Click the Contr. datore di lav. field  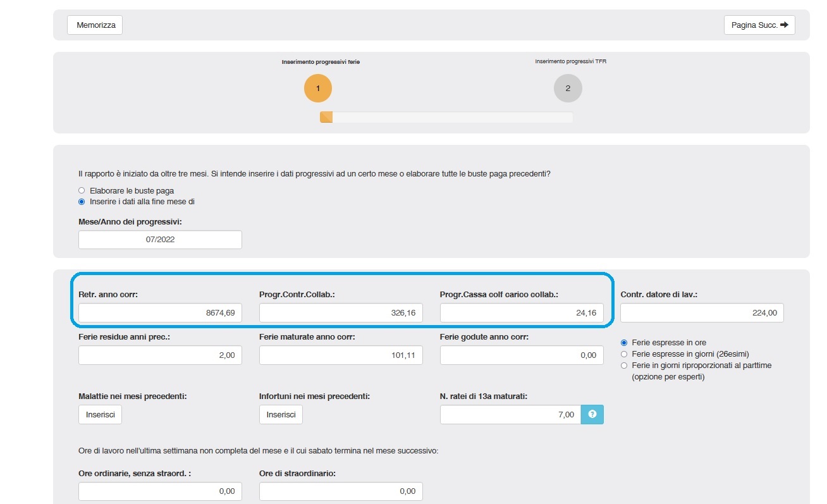[702, 313]
